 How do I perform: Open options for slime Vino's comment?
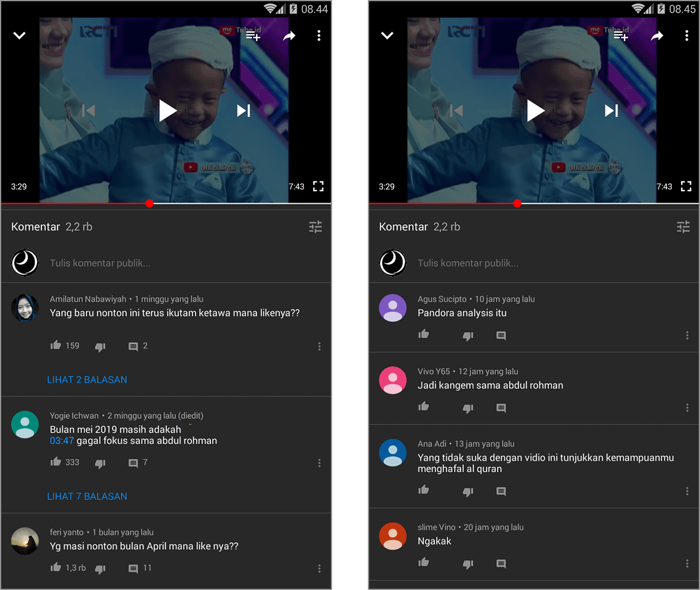(687, 563)
